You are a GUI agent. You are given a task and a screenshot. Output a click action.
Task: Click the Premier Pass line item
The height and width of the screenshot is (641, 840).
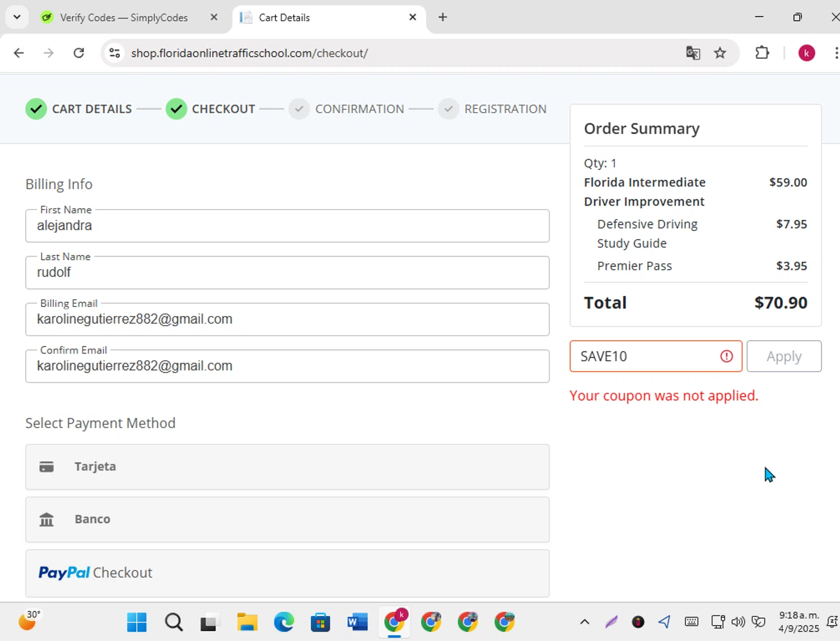click(x=634, y=266)
